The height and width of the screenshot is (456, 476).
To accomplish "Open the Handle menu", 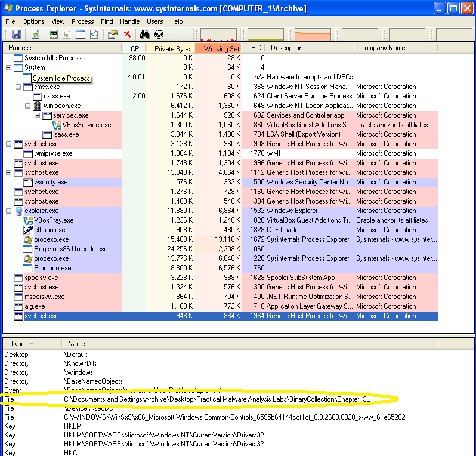I will (x=129, y=21).
